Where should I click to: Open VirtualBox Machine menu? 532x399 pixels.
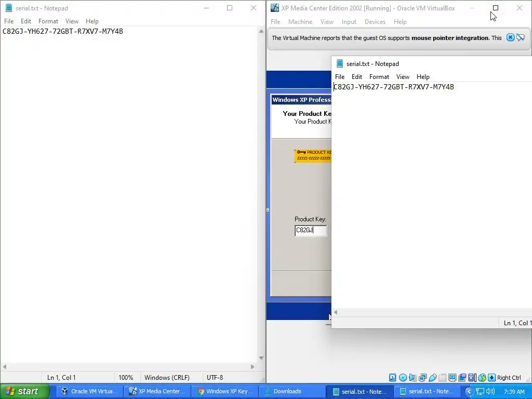(300, 22)
